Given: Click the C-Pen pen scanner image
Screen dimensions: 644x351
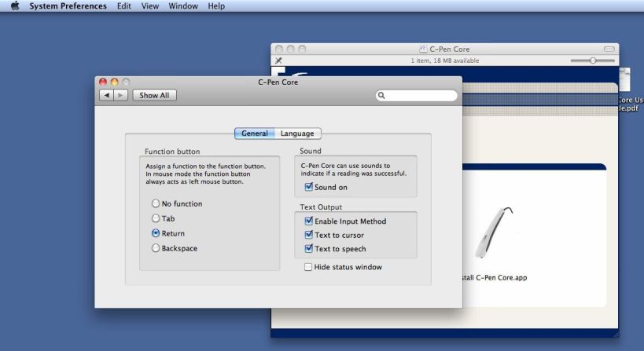Looking at the screenshot, I should [x=494, y=232].
